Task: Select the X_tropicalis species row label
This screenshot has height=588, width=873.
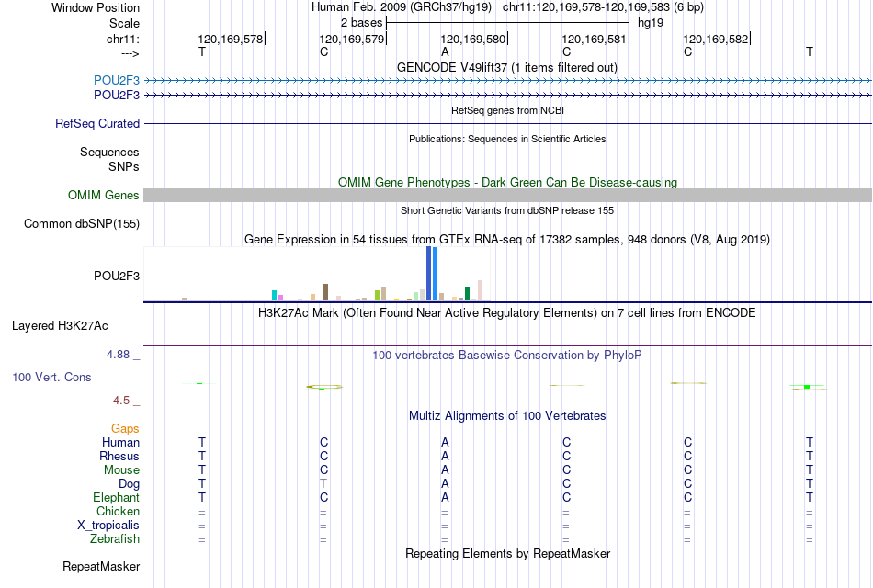Action: [x=108, y=526]
